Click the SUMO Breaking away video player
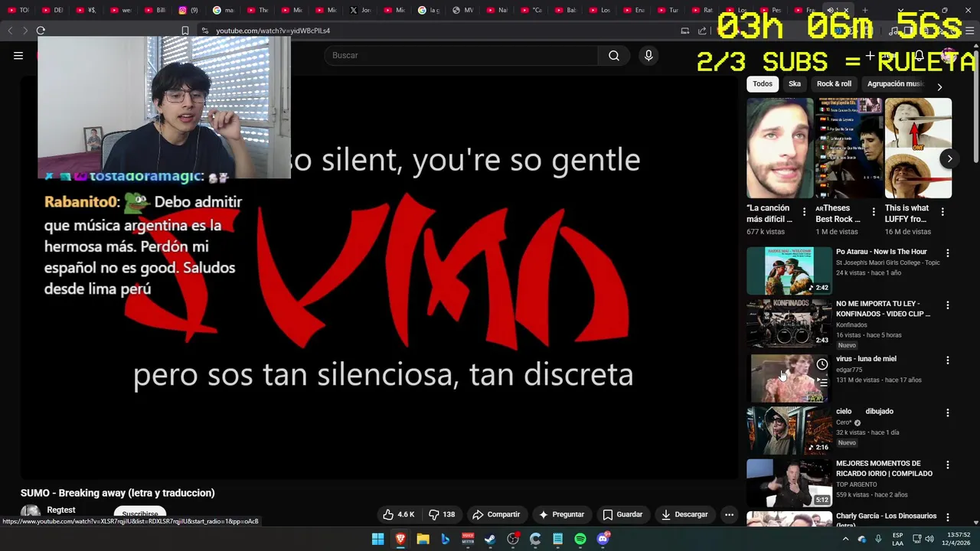The image size is (980, 551). (x=381, y=278)
